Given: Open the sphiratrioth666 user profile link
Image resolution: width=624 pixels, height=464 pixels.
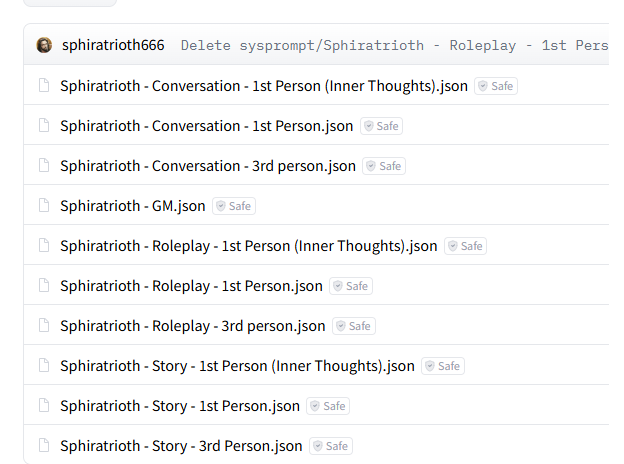Looking at the screenshot, I should click(113, 45).
